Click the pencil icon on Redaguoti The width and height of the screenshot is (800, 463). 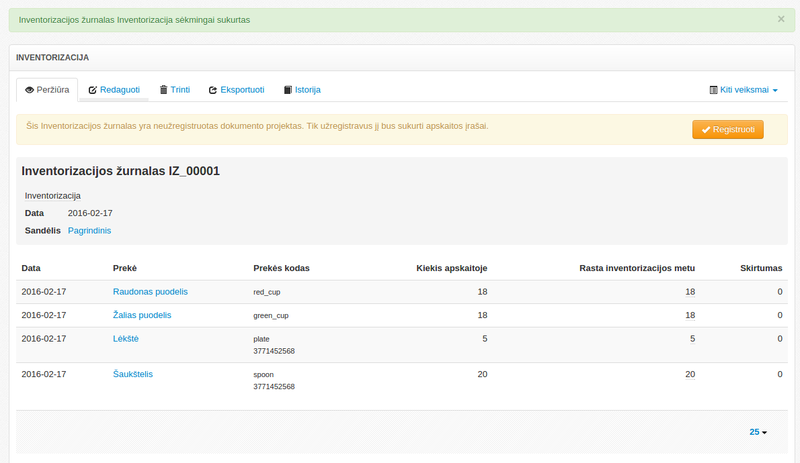click(93, 90)
